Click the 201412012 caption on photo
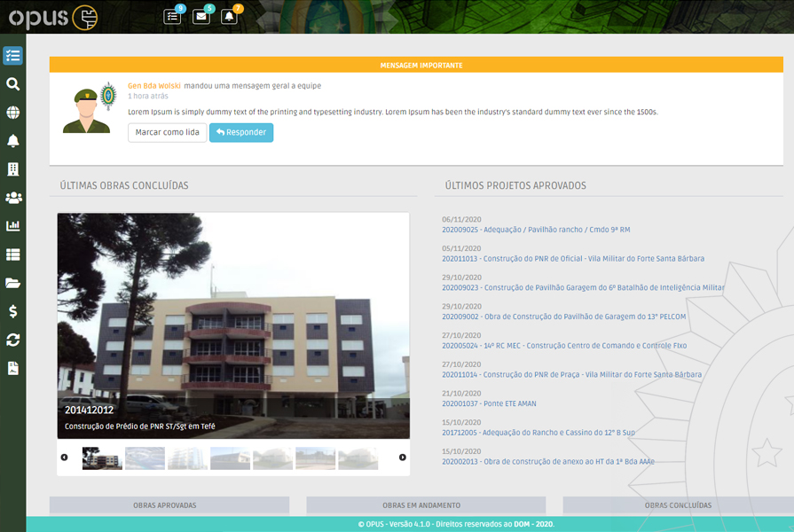Screen dimensions: 794x532 click(x=89, y=410)
